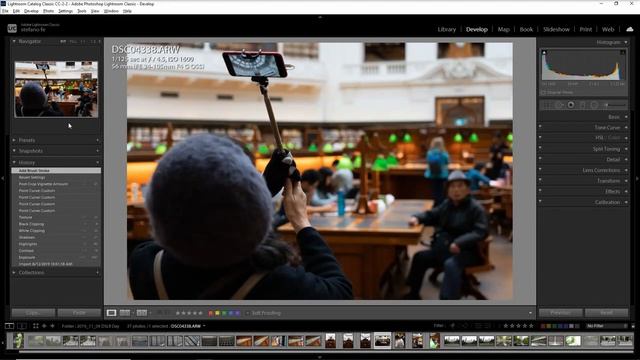The image size is (640, 360).
Task: Switch to Reference view in toolbar
Action: click(x=125, y=313)
